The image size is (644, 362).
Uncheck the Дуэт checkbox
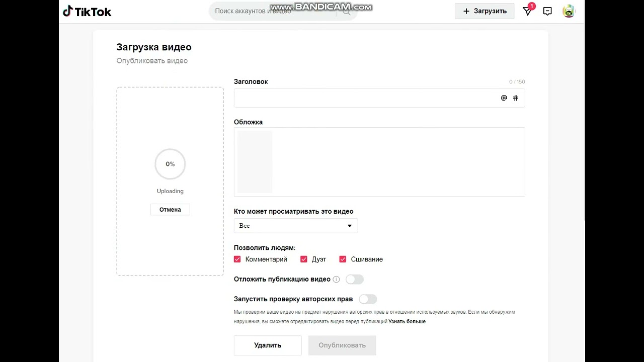point(304,259)
